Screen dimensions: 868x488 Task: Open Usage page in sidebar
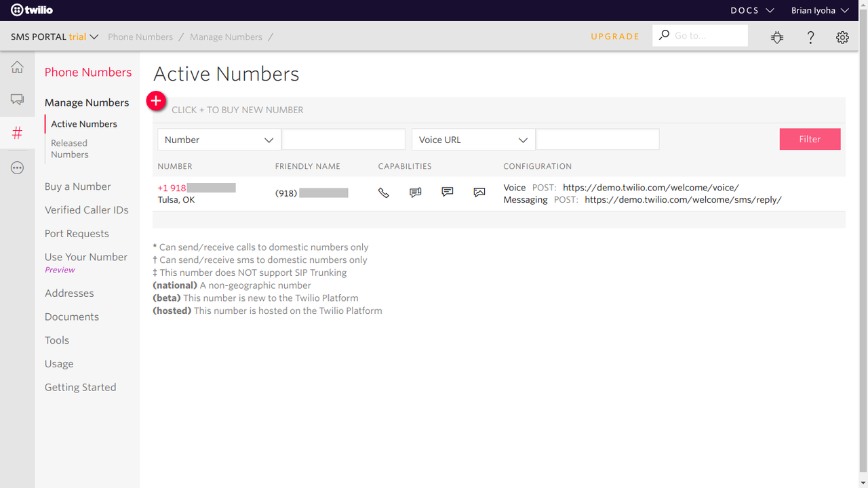pos(59,364)
